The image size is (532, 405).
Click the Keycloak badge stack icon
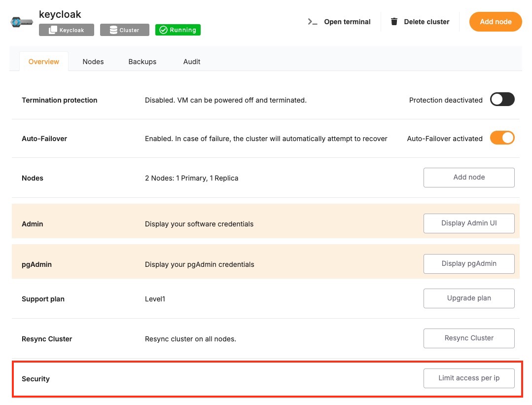pyautogui.click(x=53, y=30)
